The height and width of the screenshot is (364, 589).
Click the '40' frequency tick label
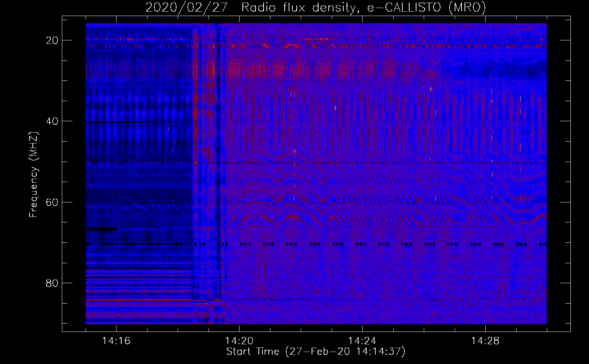(52, 121)
